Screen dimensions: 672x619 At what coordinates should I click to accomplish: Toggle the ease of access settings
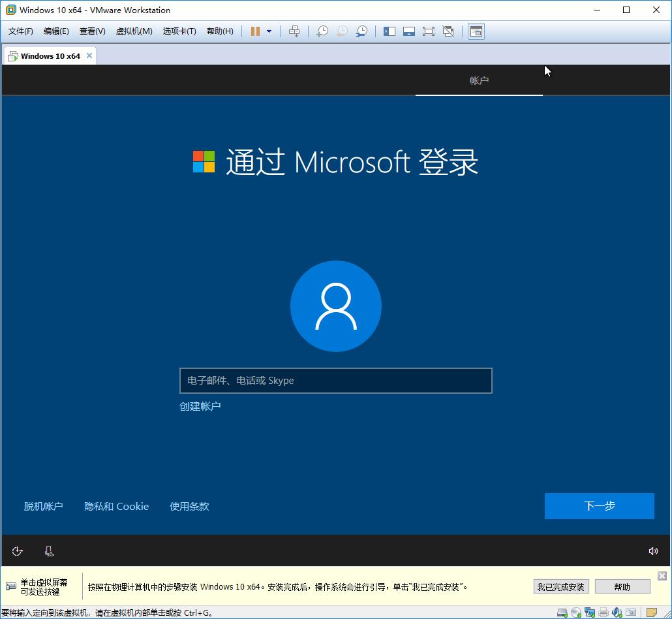(17, 550)
